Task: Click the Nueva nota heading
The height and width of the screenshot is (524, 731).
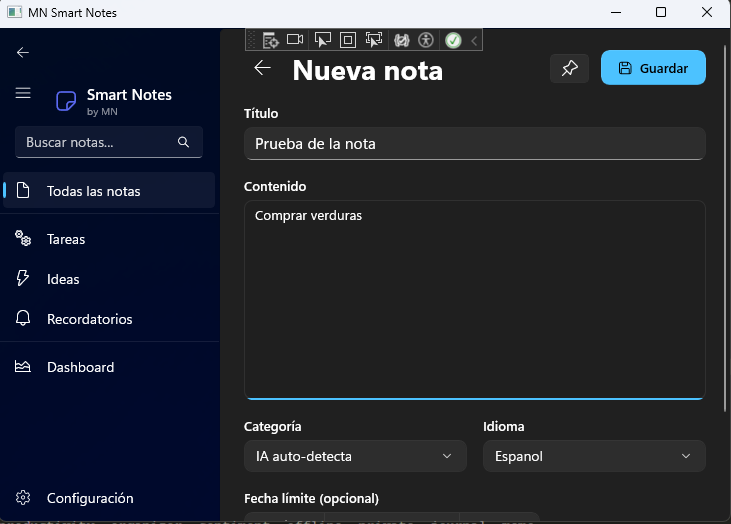Action: (368, 70)
